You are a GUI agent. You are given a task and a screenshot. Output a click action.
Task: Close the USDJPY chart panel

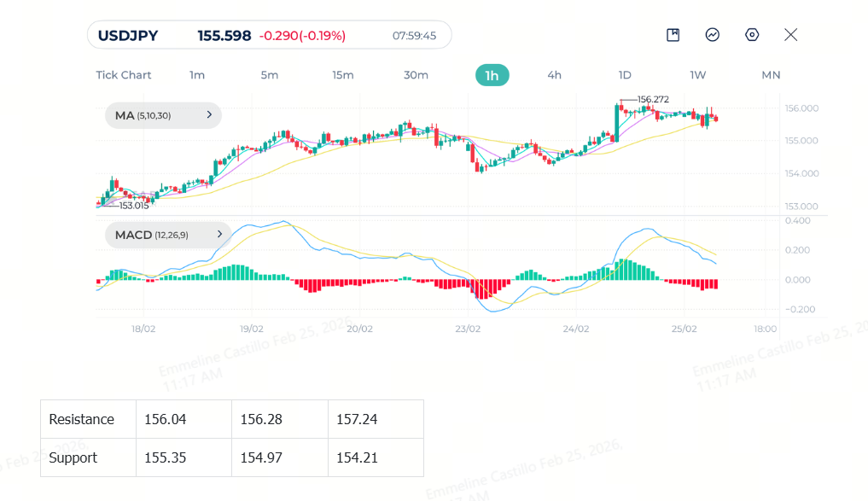[x=790, y=35]
